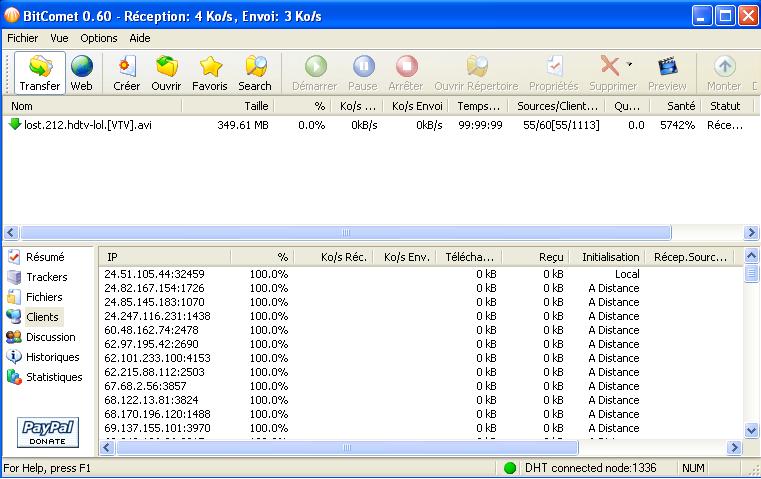Sort peers by IP column

(x=165, y=257)
